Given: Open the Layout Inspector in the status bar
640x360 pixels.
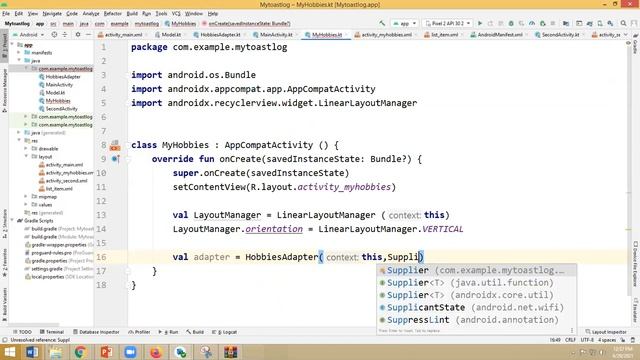Looking at the screenshot, I should (606, 332).
